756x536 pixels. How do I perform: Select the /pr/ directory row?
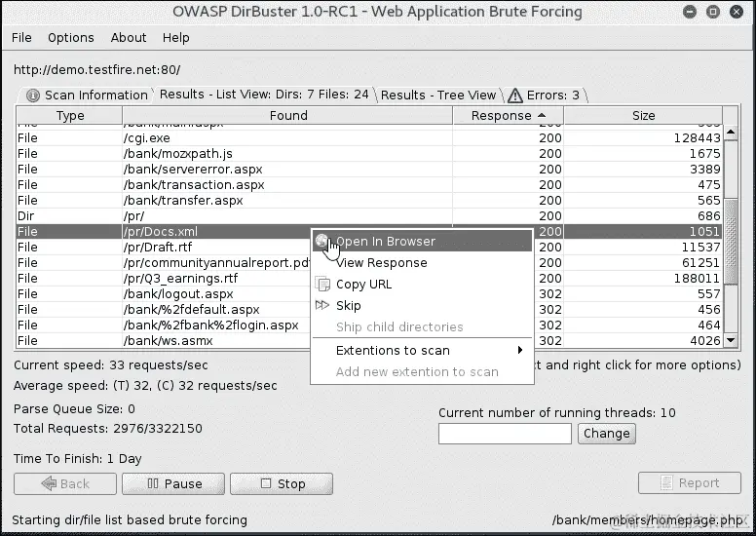point(369,216)
